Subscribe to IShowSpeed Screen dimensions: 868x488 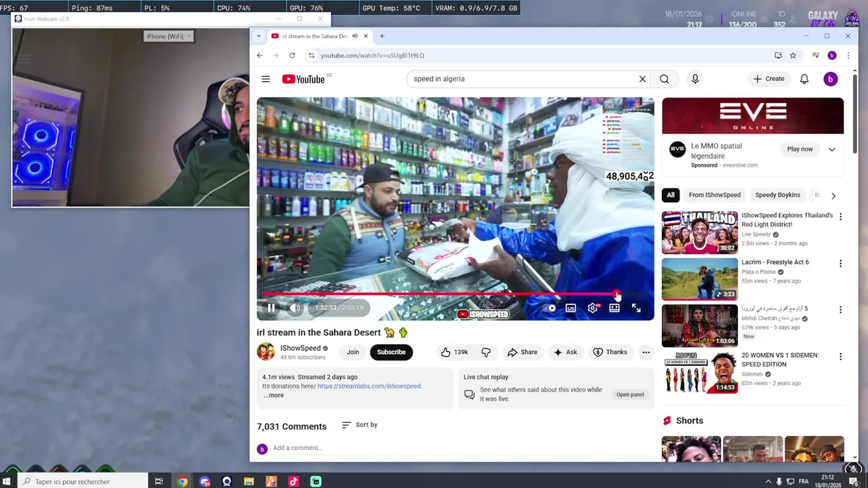(391, 352)
